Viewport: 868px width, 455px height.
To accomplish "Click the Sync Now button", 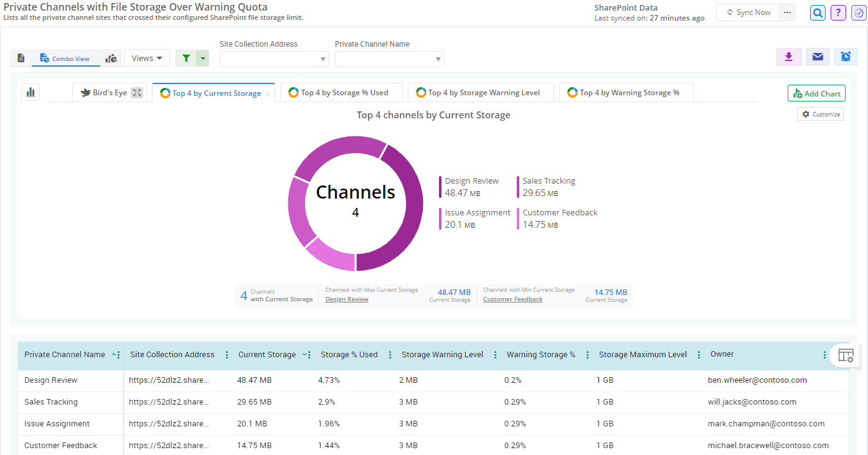I will click(748, 12).
